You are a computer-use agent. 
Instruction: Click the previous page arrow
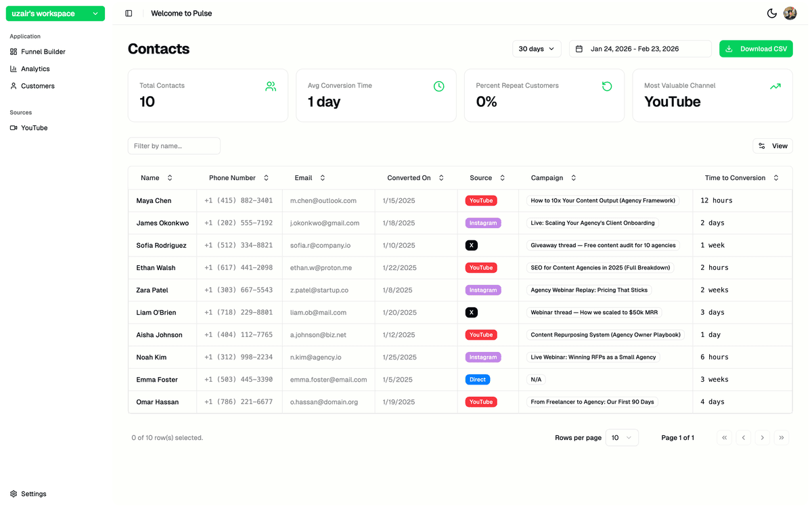[743, 438]
